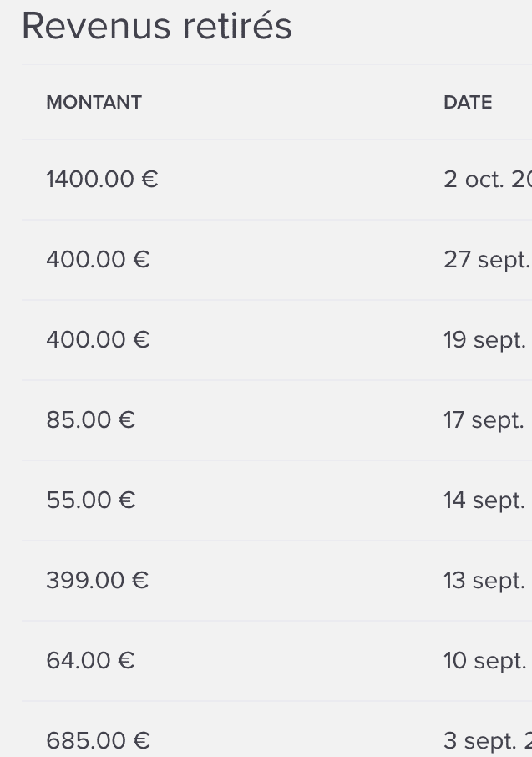Click the 400.00 € amount dated 19 sept.
532x757 pixels.
click(x=98, y=340)
